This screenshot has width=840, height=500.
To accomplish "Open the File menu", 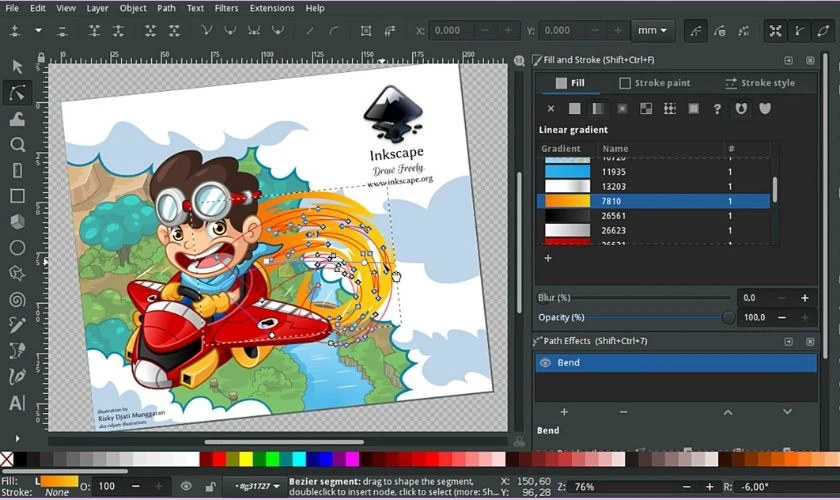I will pyautogui.click(x=12, y=8).
